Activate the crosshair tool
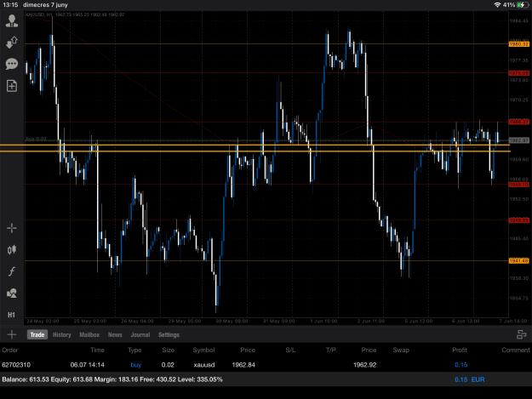532x399 pixels. [x=12, y=228]
